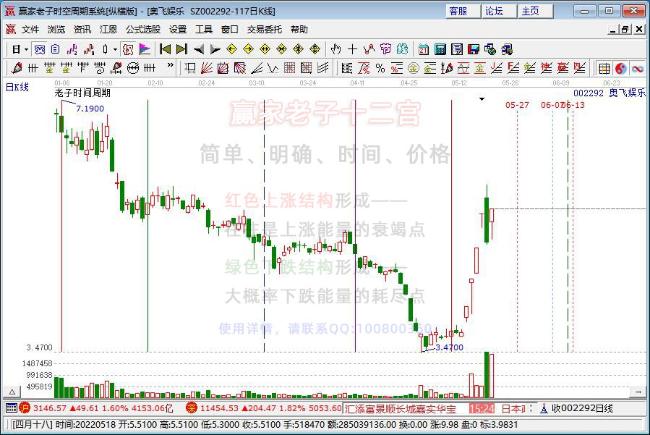Click the black left arrow step-back icon
The height and width of the screenshot is (435, 650).
[199, 49]
